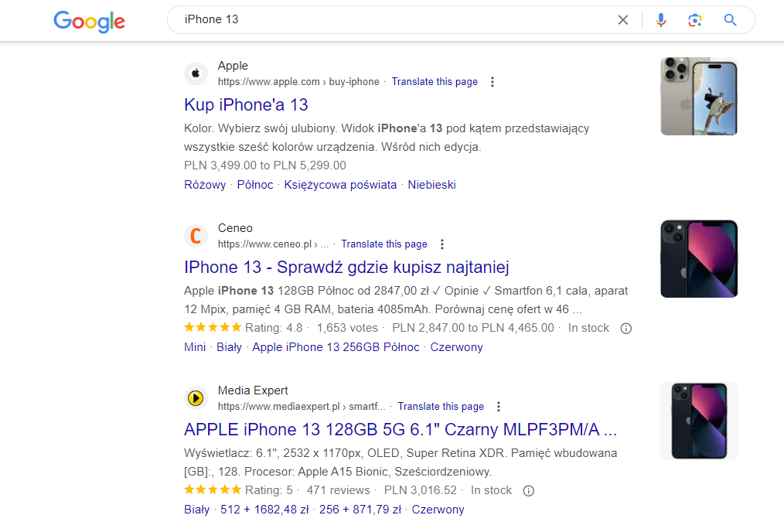The image size is (784, 532).
Task: Select the Niebieski color option link
Action: (431, 184)
